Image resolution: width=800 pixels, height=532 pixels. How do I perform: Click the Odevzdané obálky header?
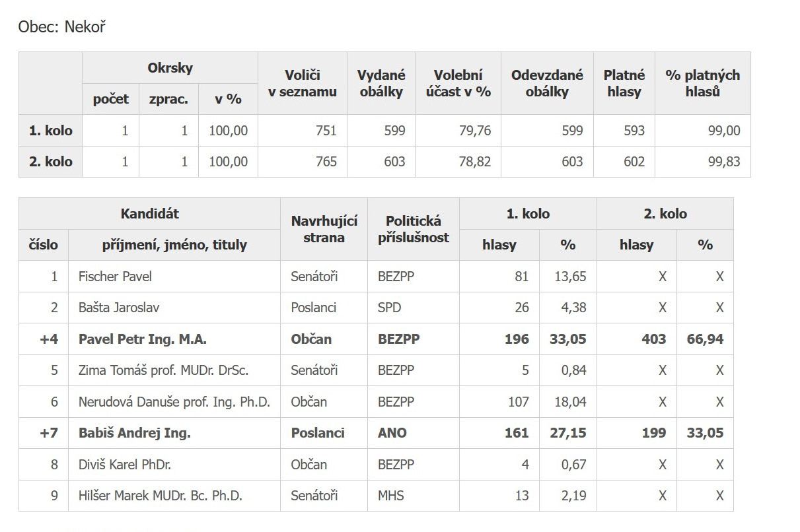click(x=547, y=83)
